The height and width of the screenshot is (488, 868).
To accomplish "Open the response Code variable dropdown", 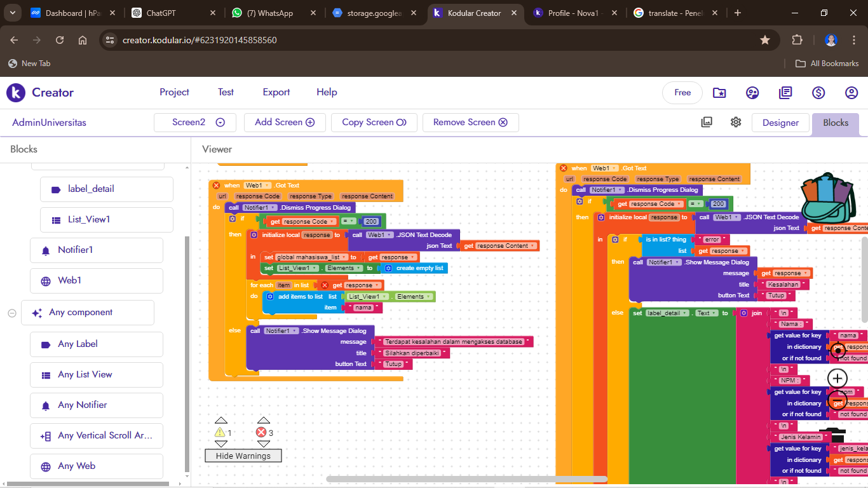I will tap(332, 222).
